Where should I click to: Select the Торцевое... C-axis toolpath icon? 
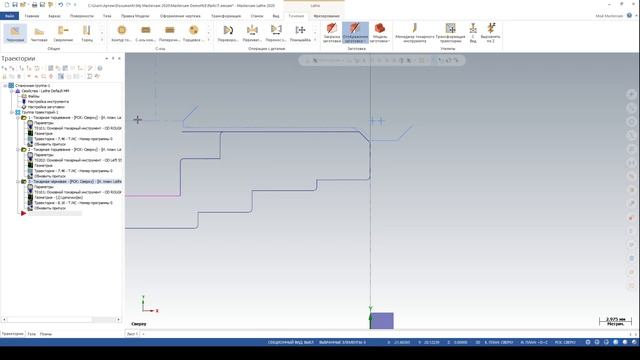tap(193, 33)
